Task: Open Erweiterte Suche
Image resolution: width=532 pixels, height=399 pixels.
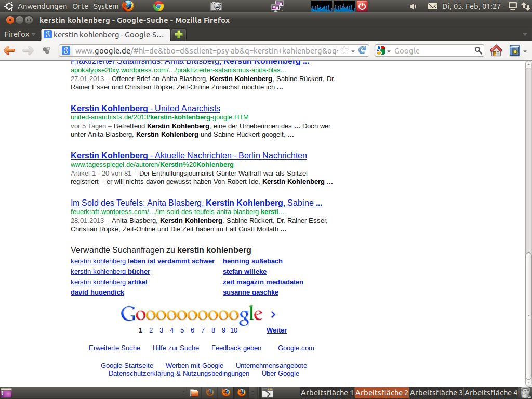Action: (114, 348)
